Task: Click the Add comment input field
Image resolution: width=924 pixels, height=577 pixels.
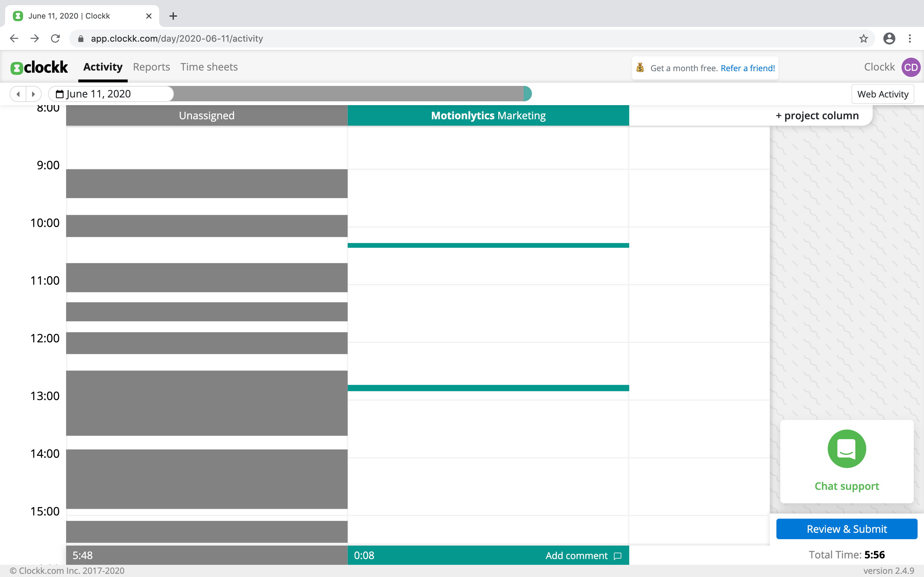Action: [577, 556]
